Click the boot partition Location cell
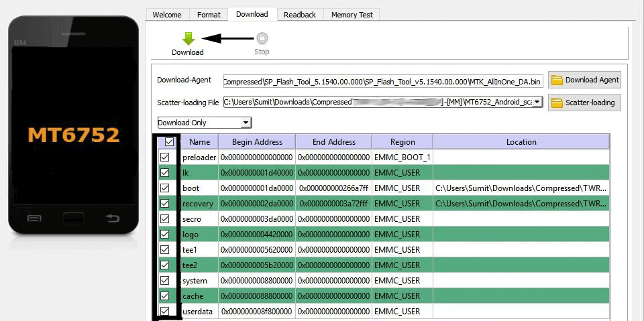The image size is (644, 321). click(521, 188)
